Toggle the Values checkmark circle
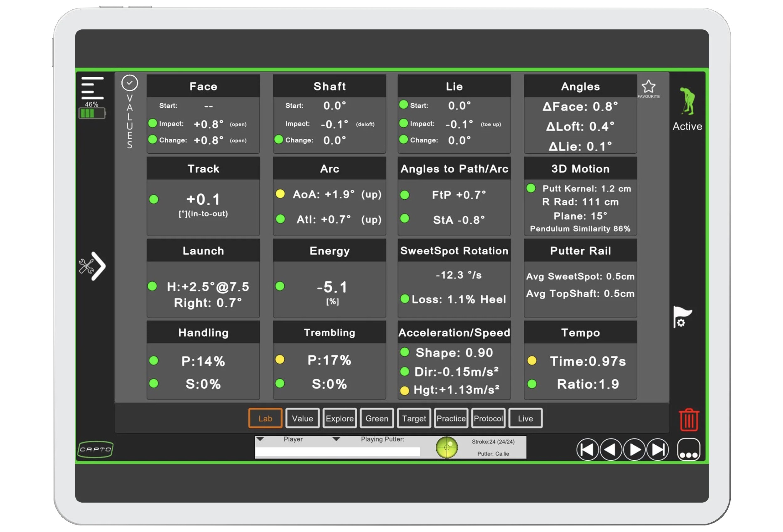Image resolution: width=783 pixels, height=532 pixels. coord(130,83)
